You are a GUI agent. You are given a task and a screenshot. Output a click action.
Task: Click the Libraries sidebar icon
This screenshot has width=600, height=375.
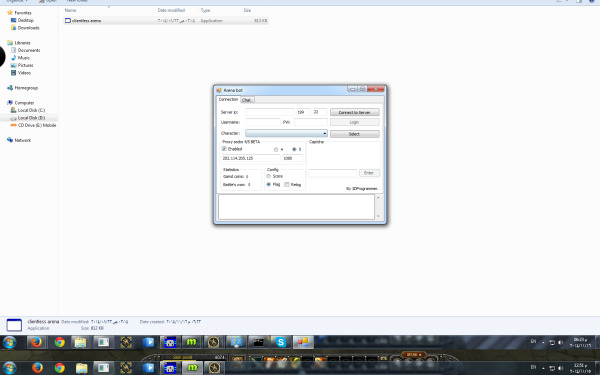point(10,43)
